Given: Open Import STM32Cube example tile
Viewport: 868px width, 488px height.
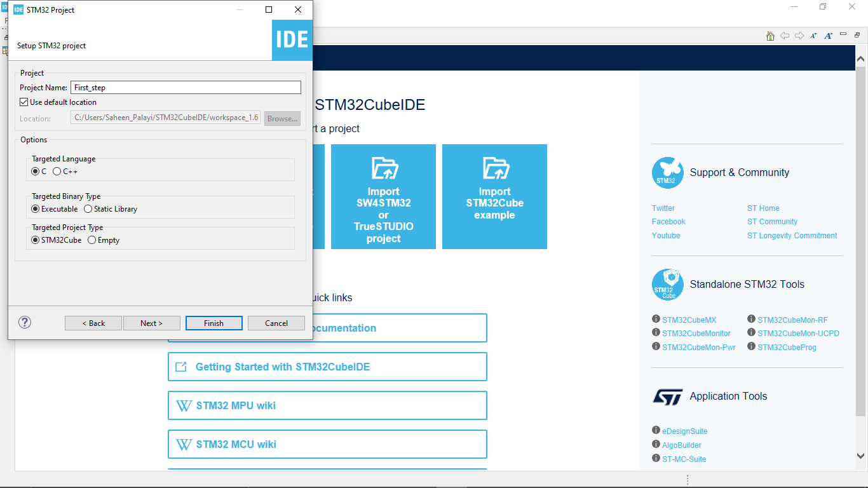Looking at the screenshot, I should (494, 196).
